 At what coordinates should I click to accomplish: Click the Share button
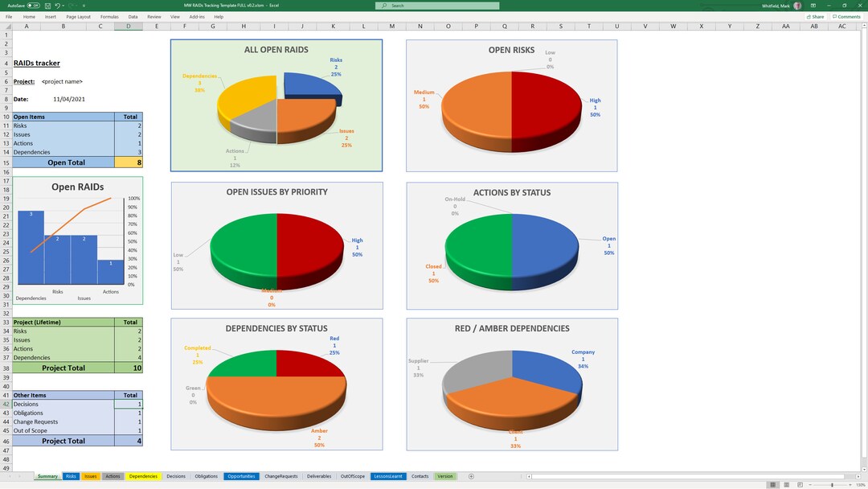click(x=815, y=16)
